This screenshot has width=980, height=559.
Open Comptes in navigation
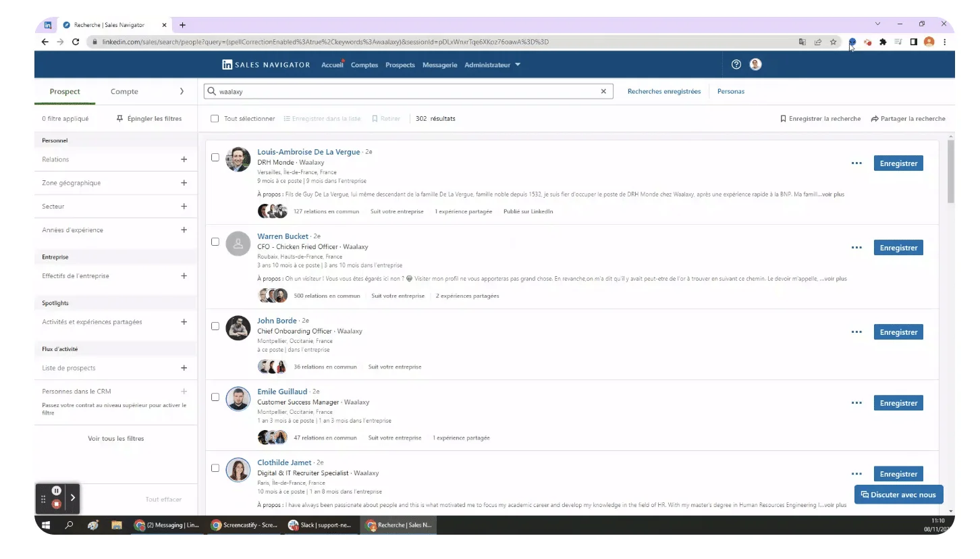364,65
